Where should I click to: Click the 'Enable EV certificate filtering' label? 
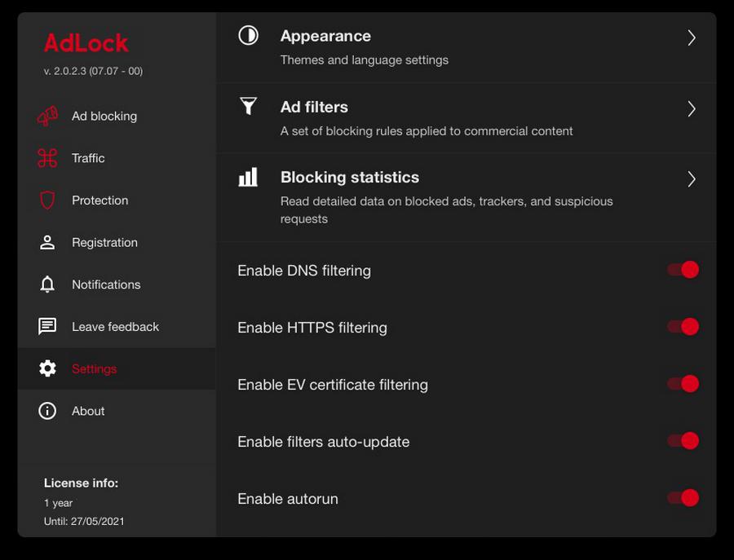coord(333,385)
